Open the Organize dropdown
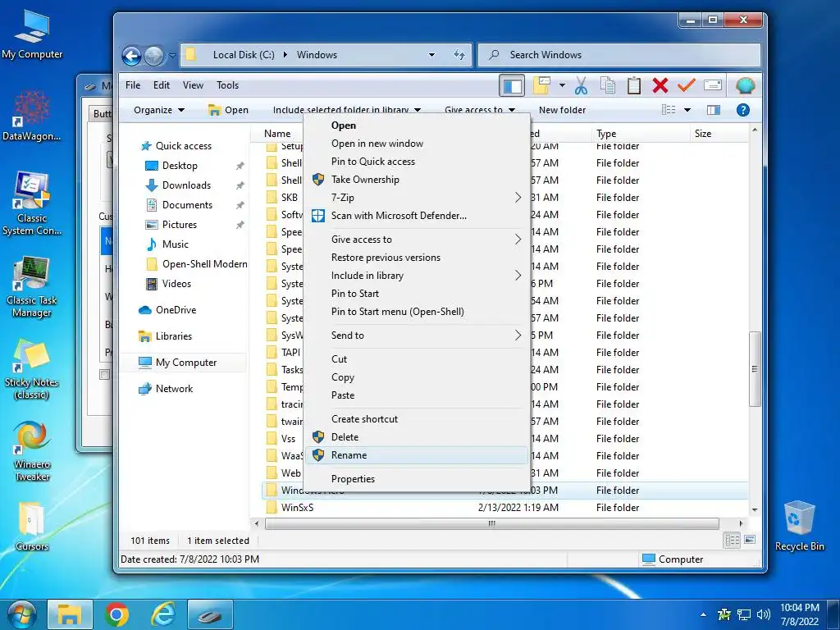This screenshot has height=630, width=840. click(159, 110)
